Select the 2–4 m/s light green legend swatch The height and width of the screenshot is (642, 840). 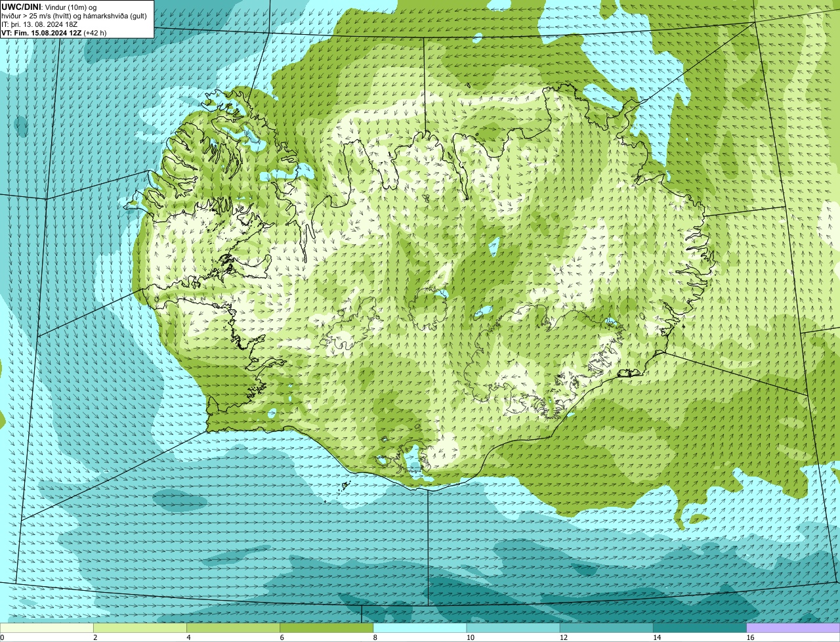140,628
